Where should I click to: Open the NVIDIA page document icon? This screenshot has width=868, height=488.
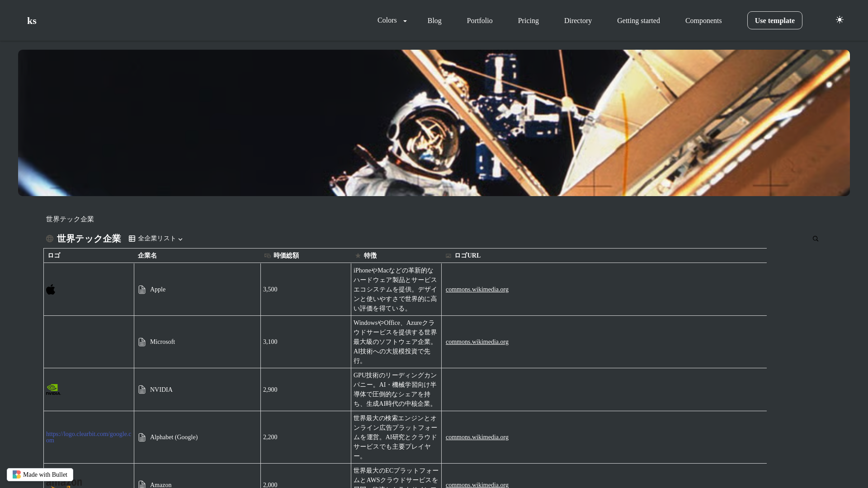[x=142, y=390]
